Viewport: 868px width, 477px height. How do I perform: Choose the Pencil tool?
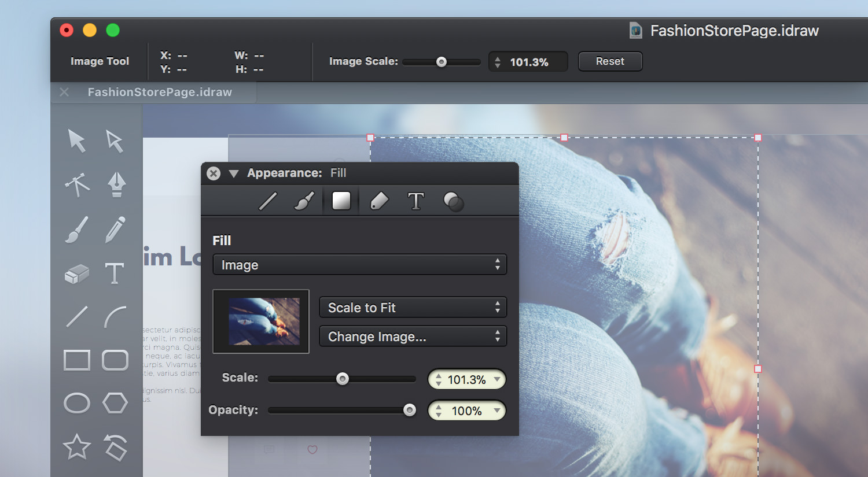115,230
